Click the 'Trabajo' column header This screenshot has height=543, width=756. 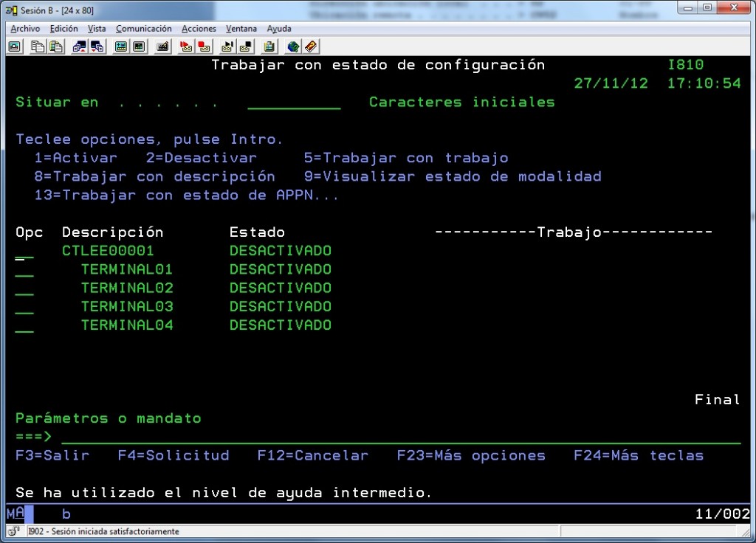coord(569,232)
